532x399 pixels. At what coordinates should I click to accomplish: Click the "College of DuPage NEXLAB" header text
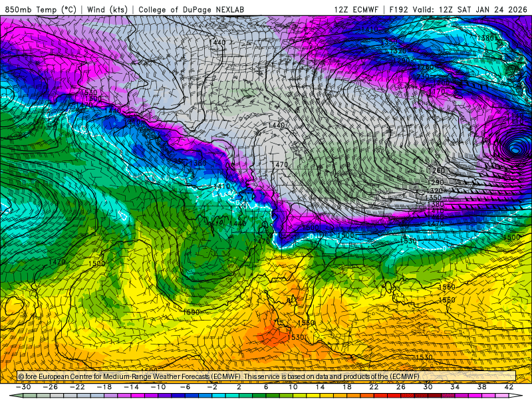tap(191, 9)
